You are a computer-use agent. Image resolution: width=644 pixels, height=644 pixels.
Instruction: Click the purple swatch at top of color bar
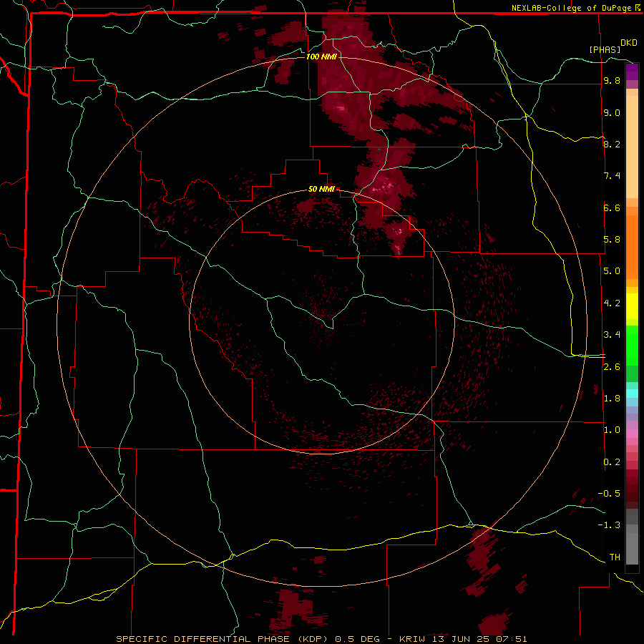coord(632,72)
